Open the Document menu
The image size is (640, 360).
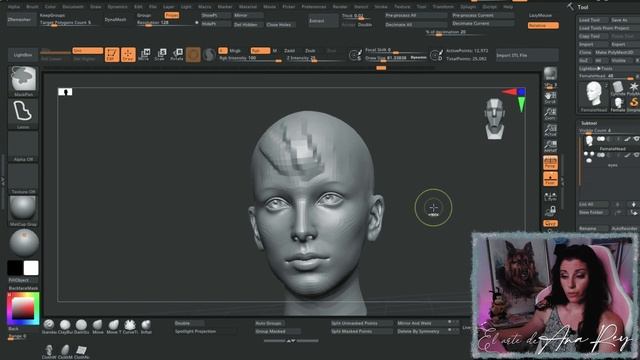click(73, 7)
